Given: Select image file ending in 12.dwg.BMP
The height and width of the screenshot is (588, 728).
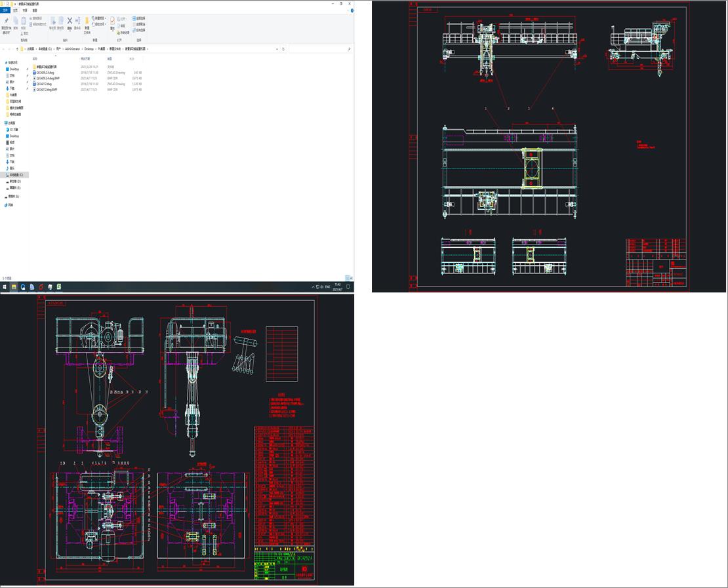Looking at the screenshot, I should tap(47, 90).
